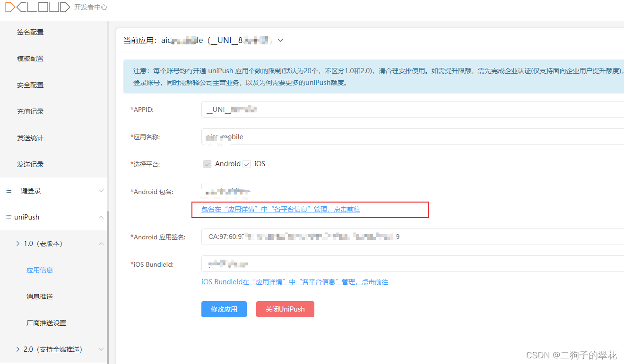Click the 1.0（老版本） label
The width and height of the screenshot is (624, 364).
(43, 244)
